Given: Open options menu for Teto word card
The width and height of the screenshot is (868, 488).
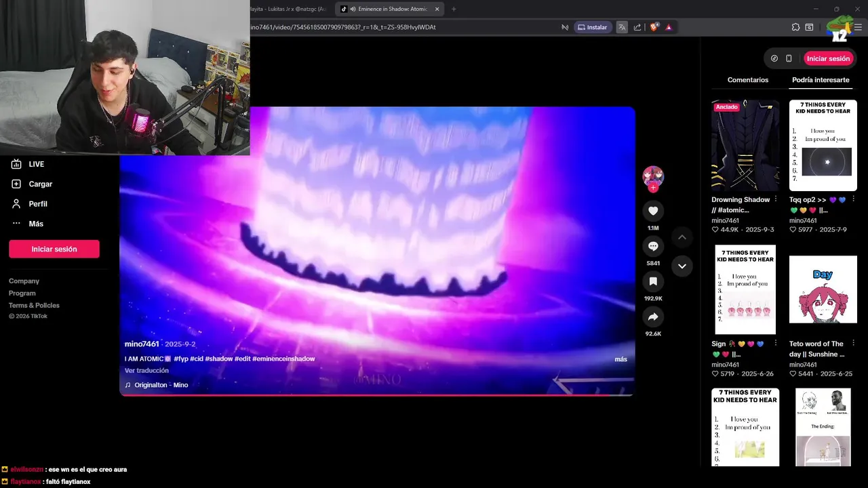Looking at the screenshot, I should click(x=853, y=344).
